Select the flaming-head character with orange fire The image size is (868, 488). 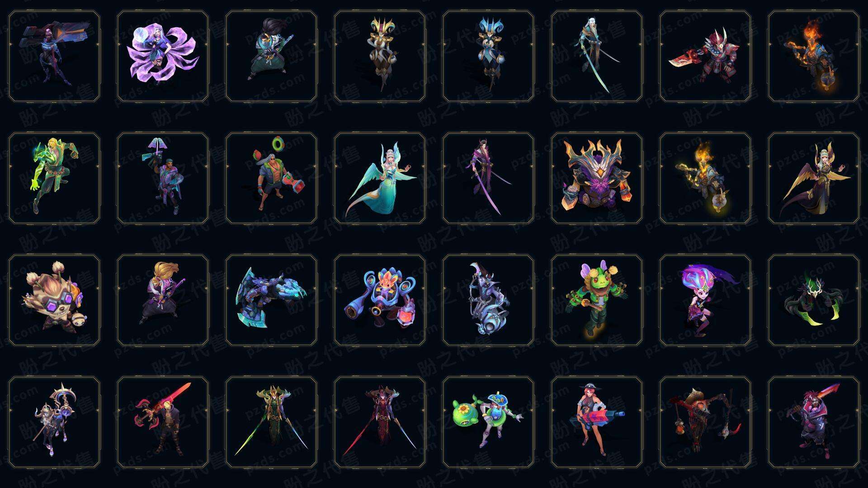pyautogui.click(x=814, y=56)
